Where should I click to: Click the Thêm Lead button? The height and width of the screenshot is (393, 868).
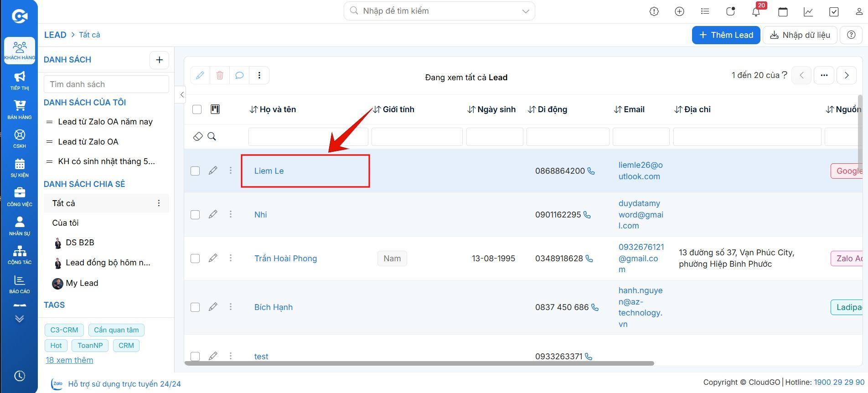tap(726, 35)
